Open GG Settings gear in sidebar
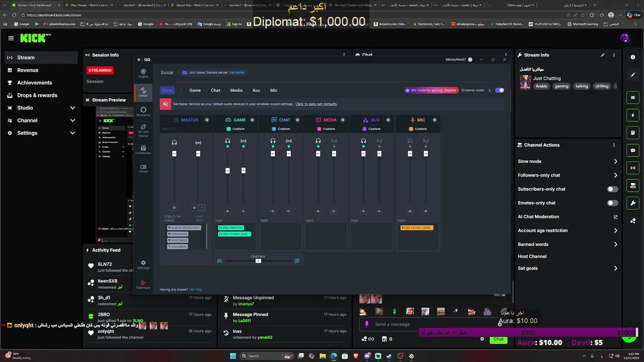644x362 pixels. (143, 265)
